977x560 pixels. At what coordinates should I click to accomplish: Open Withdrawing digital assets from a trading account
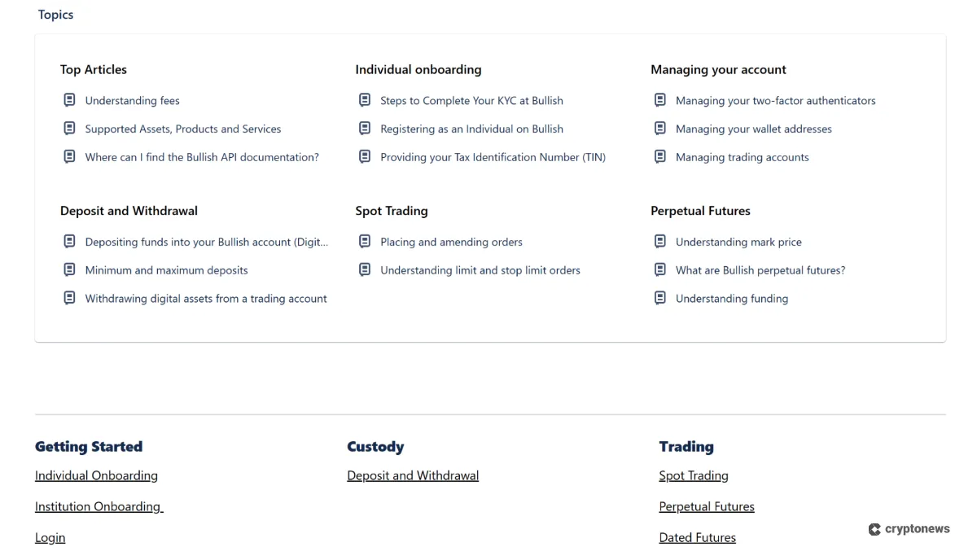(x=206, y=300)
